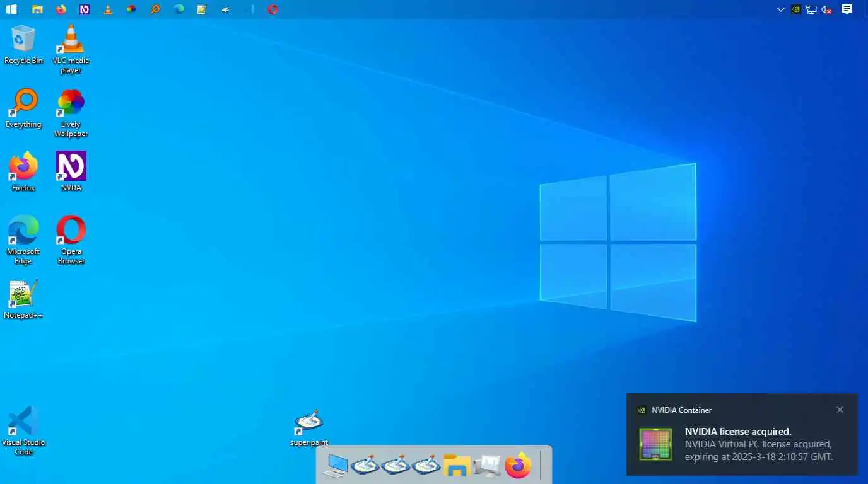Open File Explorer from the top taskbar
Screen dimensions: 868x484
pyautogui.click(x=37, y=9)
